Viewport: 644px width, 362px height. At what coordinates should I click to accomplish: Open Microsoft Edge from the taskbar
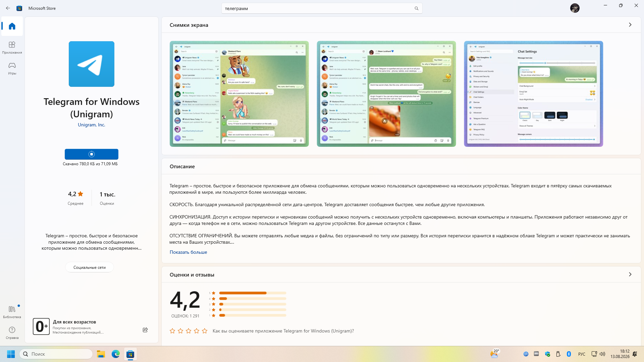[116, 354]
